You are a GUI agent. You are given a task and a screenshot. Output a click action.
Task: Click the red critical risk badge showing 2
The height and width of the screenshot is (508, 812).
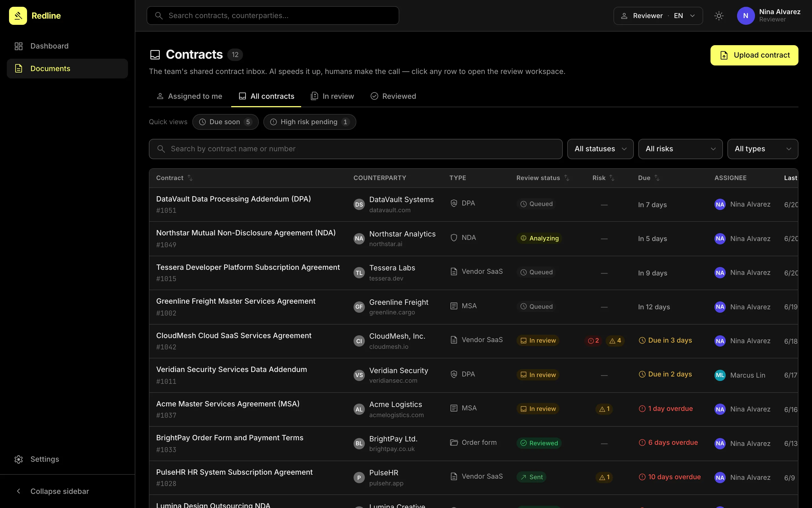[593, 341]
